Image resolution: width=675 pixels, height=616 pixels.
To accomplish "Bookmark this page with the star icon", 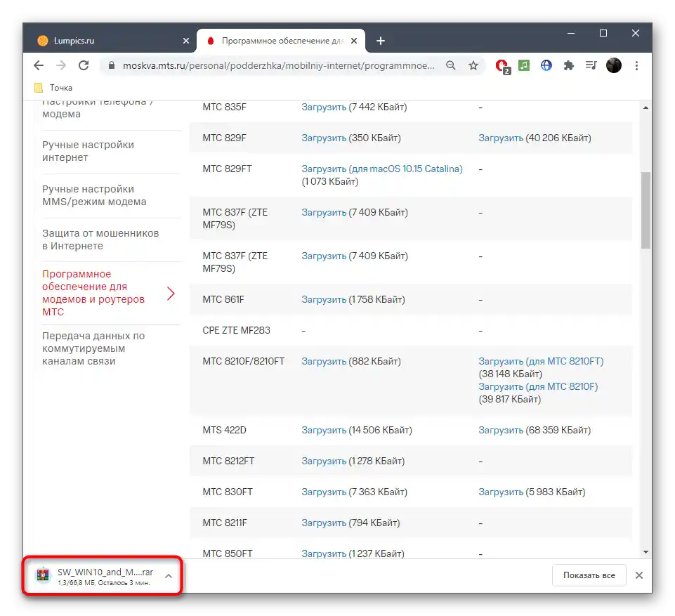I will [x=473, y=65].
